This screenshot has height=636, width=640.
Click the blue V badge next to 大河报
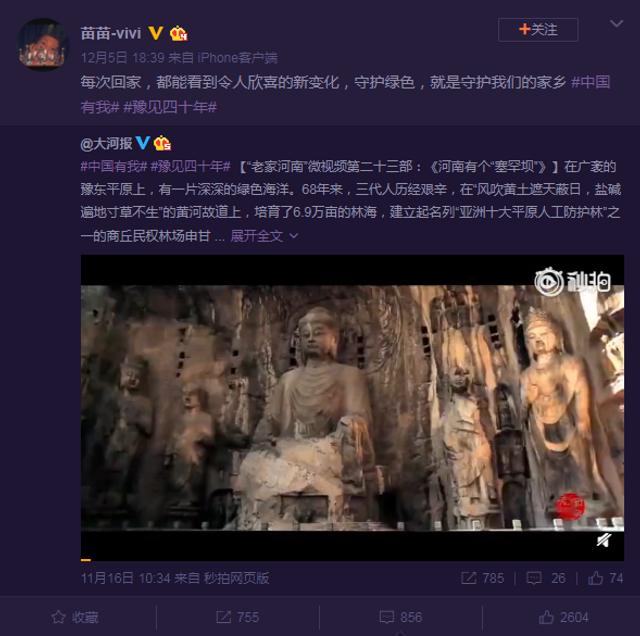coord(142,143)
